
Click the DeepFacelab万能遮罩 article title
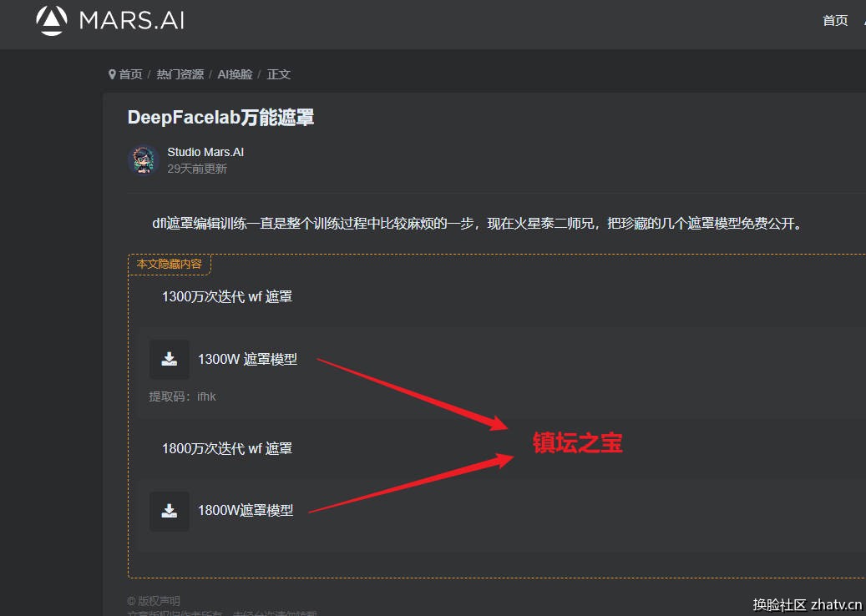click(220, 118)
